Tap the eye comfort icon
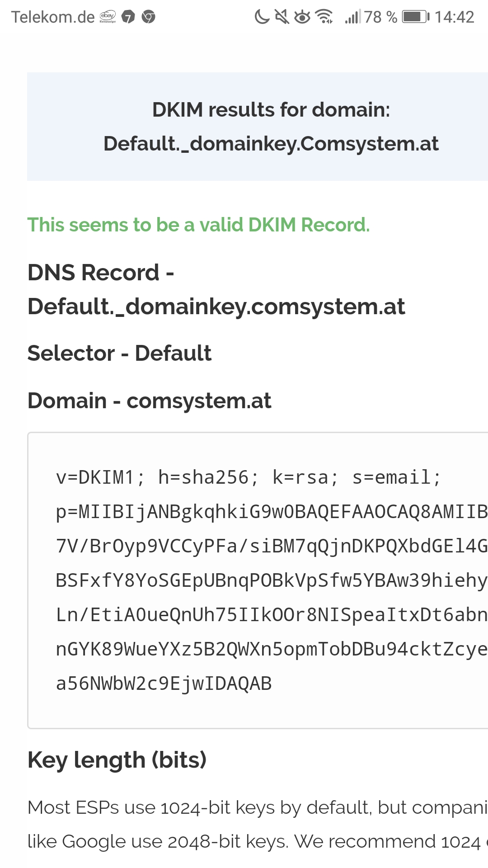The image size is (488, 868). click(x=302, y=17)
